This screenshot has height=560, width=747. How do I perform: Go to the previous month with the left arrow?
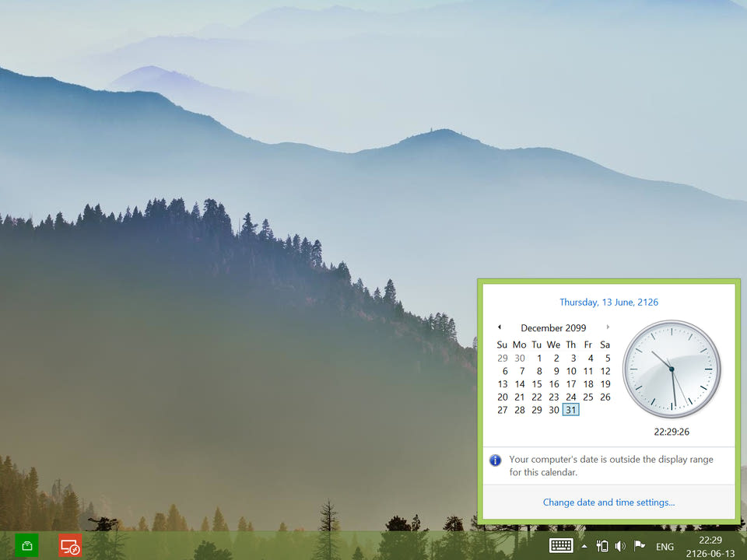pos(500,327)
